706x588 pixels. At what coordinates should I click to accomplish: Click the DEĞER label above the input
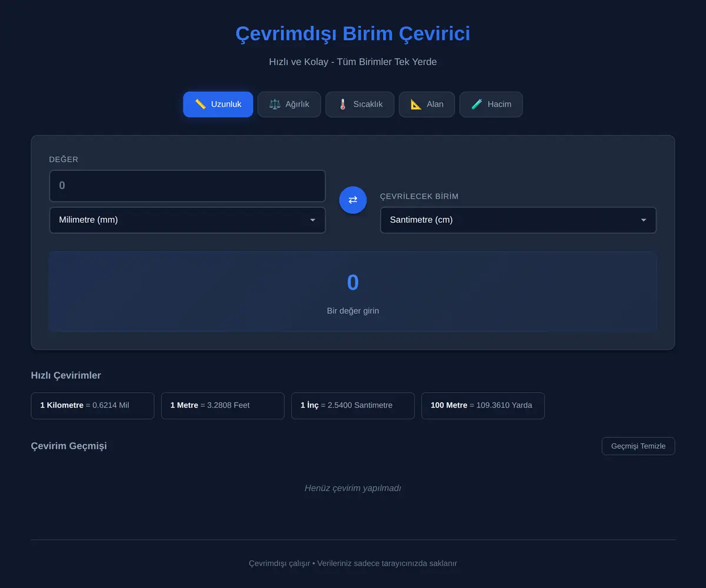click(x=64, y=159)
